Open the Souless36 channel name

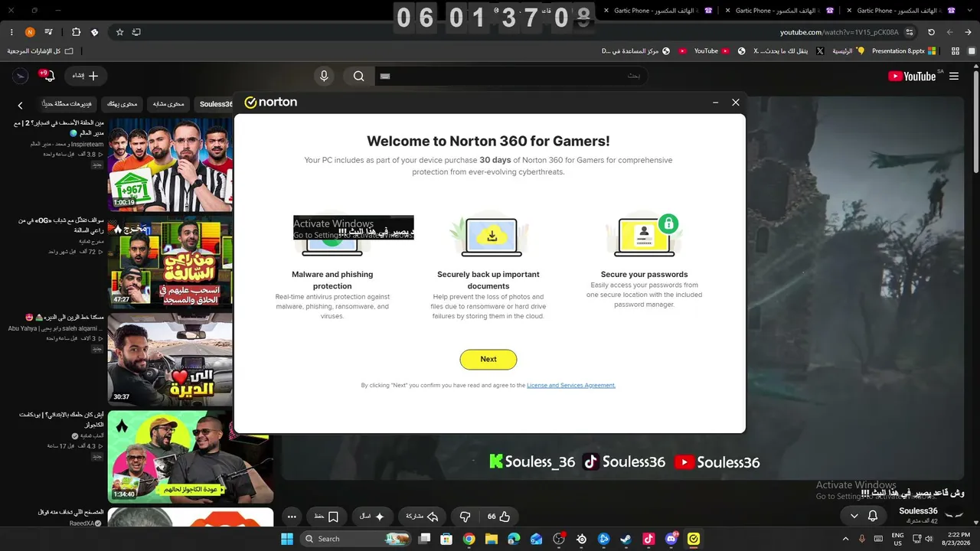tap(918, 510)
